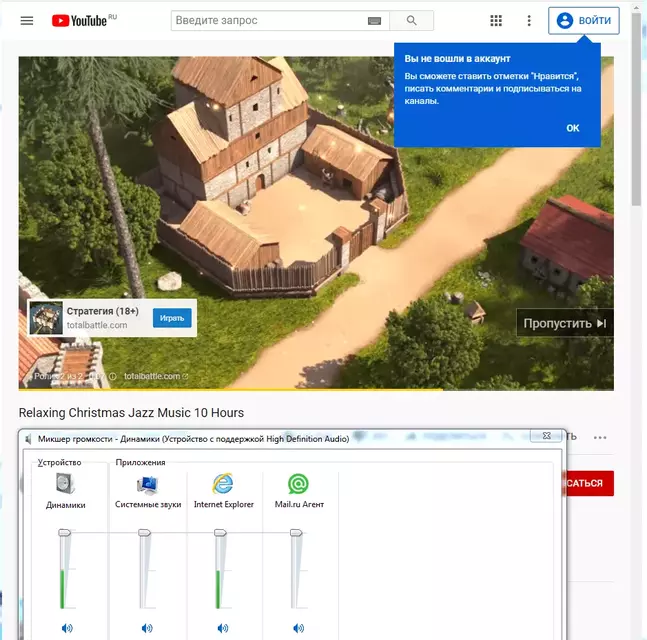This screenshot has width=647, height=640.
Task: Mute Системные звуки in the mixer
Action: 146,628
